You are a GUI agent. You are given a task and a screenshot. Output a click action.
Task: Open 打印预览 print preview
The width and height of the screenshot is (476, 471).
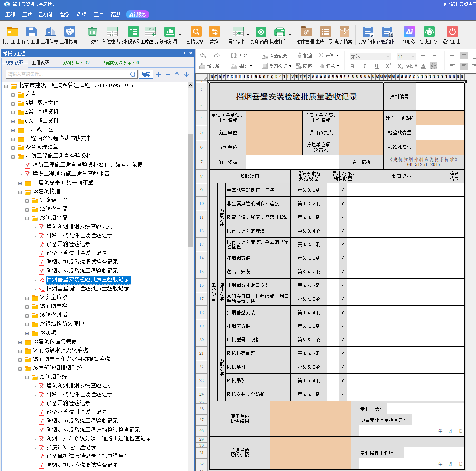coord(260,35)
